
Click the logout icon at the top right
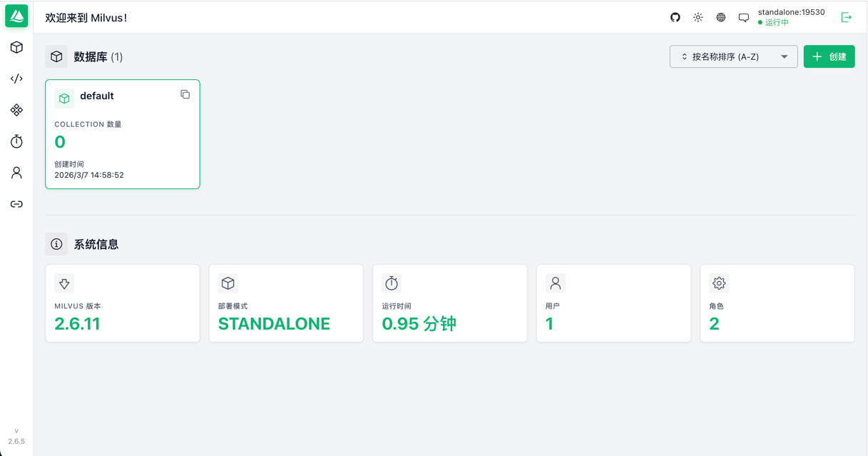[x=847, y=17]
